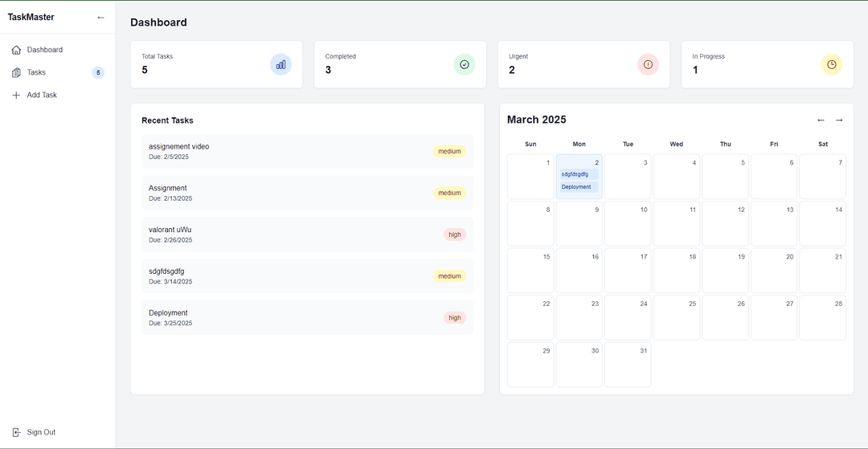This screenshot has height=449, width=868.
Task: Click the 'Due: 2/5/2025' text
Action: tap(169, 157)
